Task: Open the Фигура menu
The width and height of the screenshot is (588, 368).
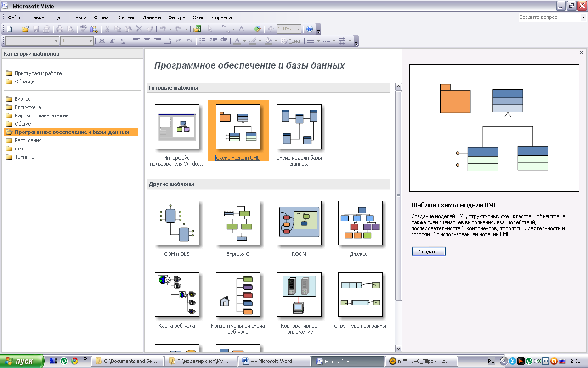Action: (177, 17)
